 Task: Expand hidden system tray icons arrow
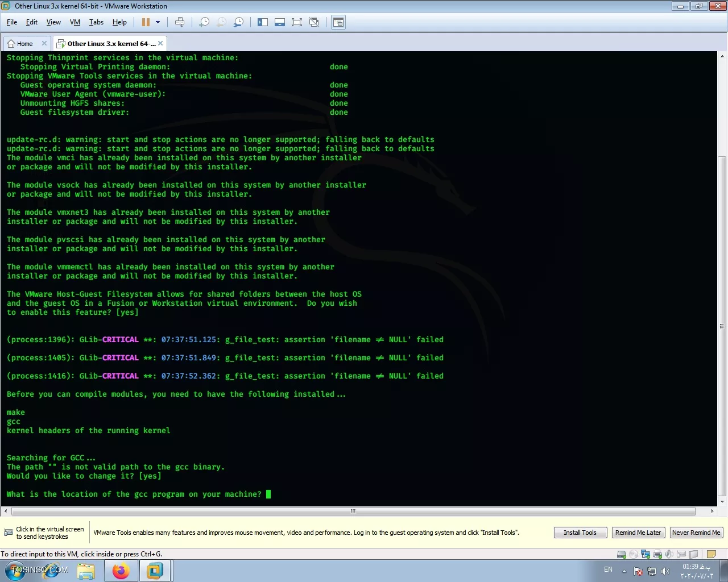[624, 571]
